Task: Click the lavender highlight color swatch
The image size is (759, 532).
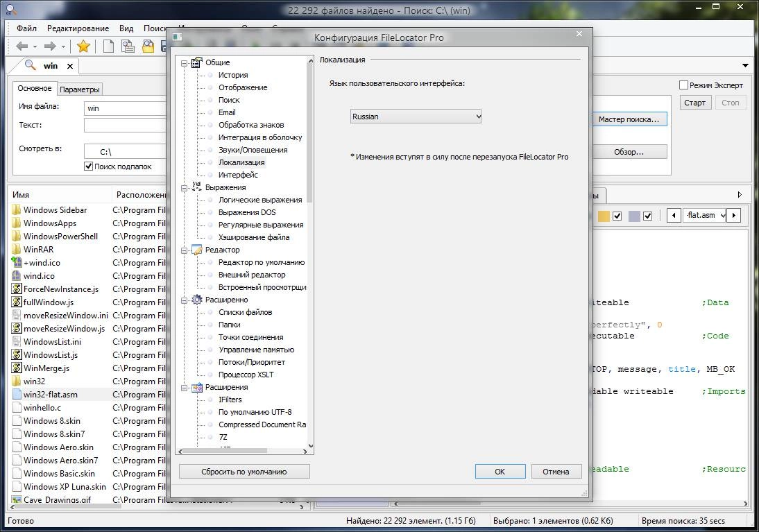Action: 634,216
